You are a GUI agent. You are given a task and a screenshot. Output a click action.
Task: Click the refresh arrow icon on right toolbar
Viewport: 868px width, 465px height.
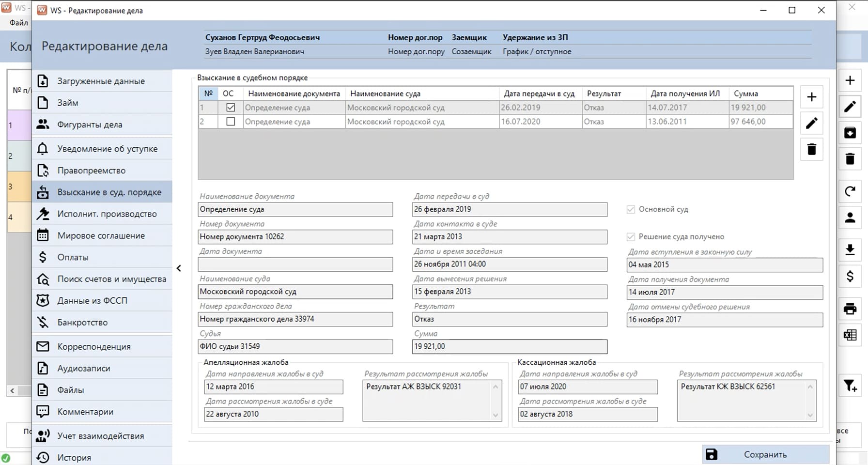[850, 191]
